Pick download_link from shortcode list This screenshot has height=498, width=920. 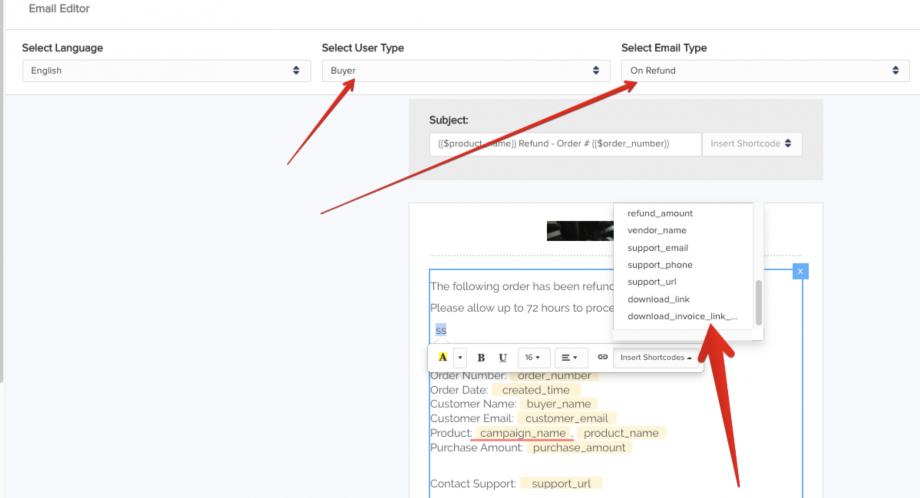tap(658, 299)
